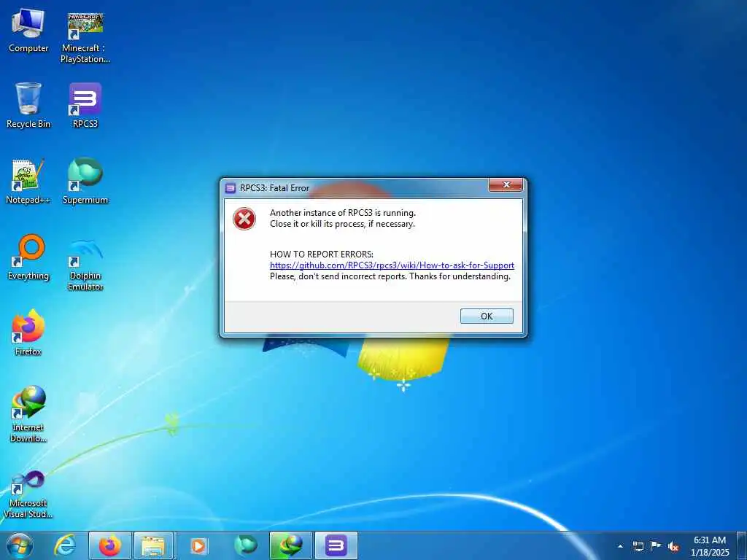This screenshot has height=560, width=747.
Task: Select the RPCS3 desktop shortcut
Action: 85,105
